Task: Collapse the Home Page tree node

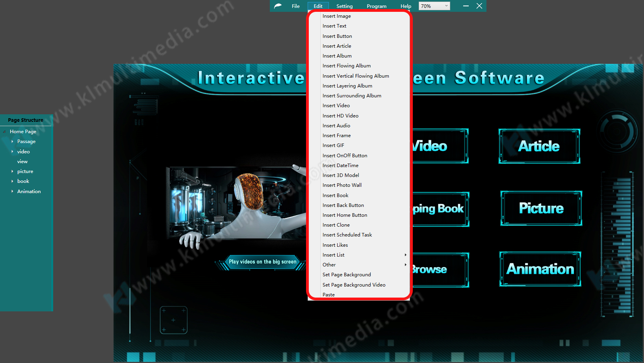Action: 4,132
